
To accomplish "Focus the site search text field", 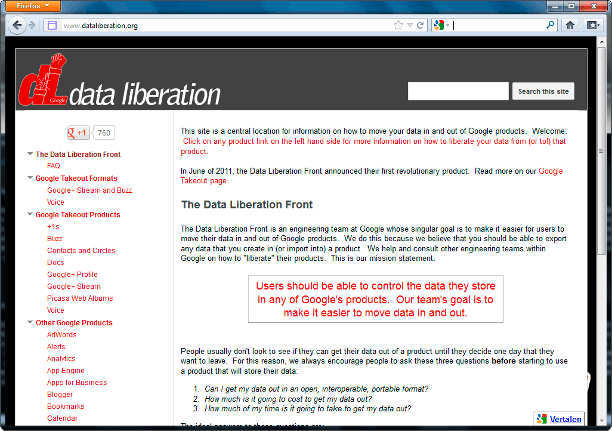I will [458, 91].
